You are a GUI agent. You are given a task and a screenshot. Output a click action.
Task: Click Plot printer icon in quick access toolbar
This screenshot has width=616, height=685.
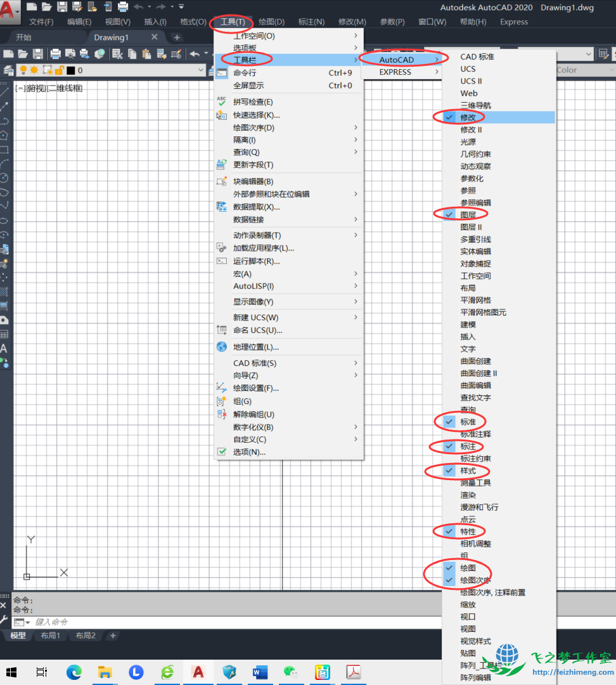(x=123, y=6)
